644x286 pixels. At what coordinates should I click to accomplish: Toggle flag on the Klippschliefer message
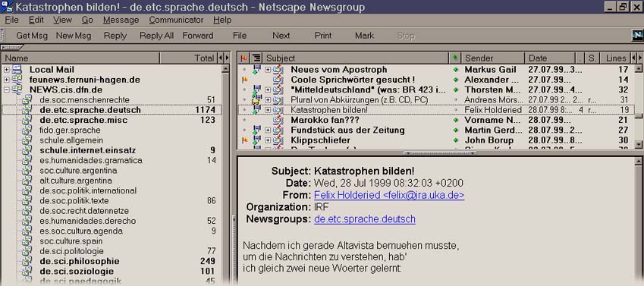click(x=244, y=140)
